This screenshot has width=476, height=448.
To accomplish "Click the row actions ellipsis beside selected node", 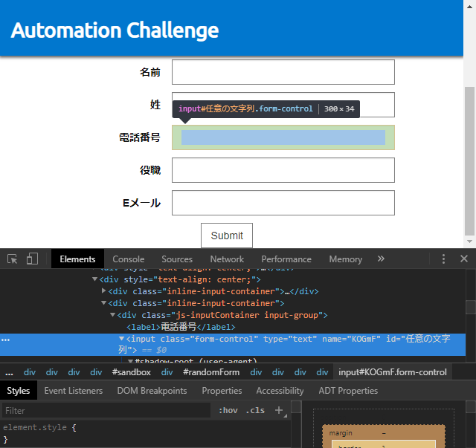I will pos(5,340).
